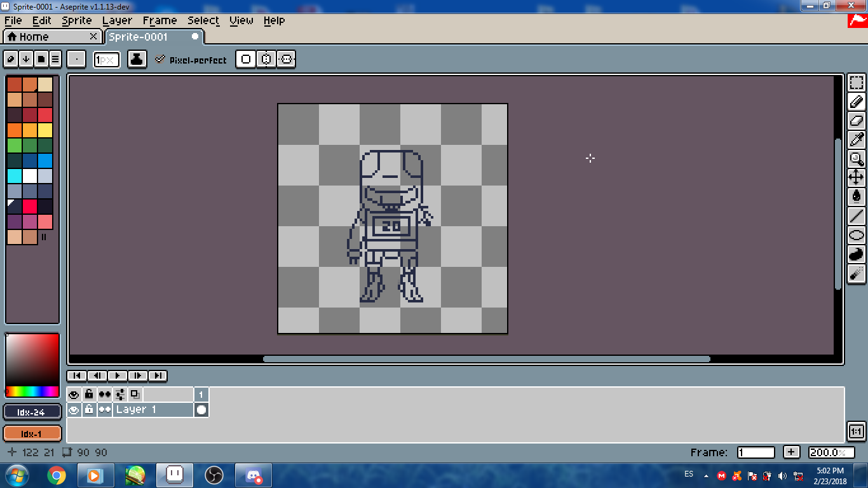Toggle the Pixel-perfect checkbox
The height and width of the screenshot is (488, 868).
coord(191,60)
